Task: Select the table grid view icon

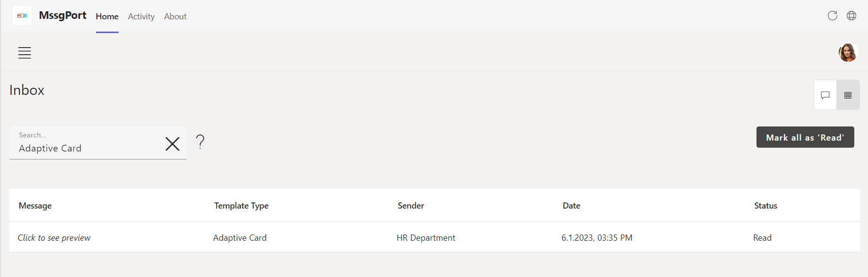Action: [848, 95]
